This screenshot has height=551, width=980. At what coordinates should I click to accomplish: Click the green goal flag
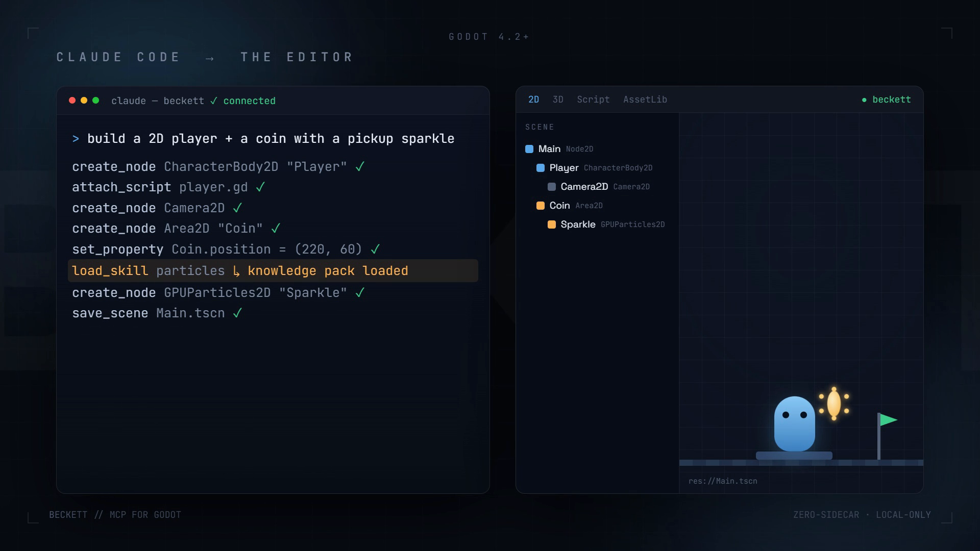point(888,420)
